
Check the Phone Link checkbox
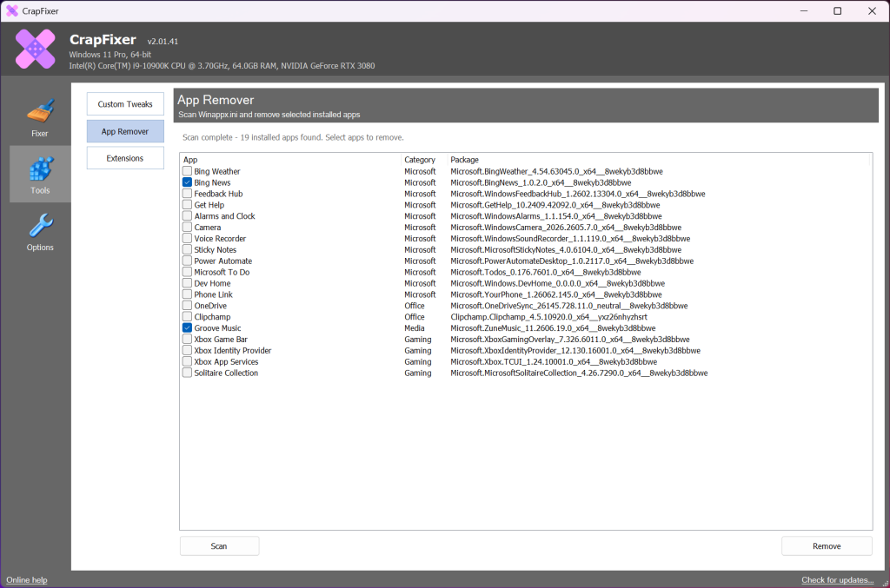(187, 294)
